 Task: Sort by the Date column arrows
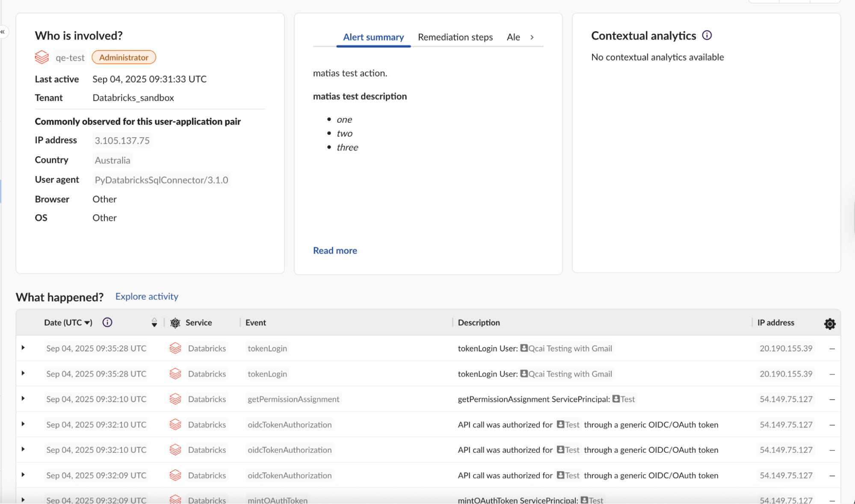click(x=154, y=322)
